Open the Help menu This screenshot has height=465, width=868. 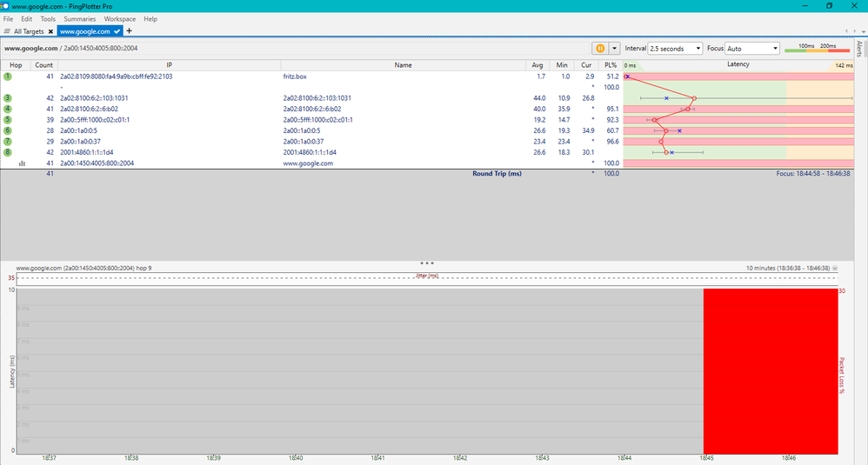point(150,19)
